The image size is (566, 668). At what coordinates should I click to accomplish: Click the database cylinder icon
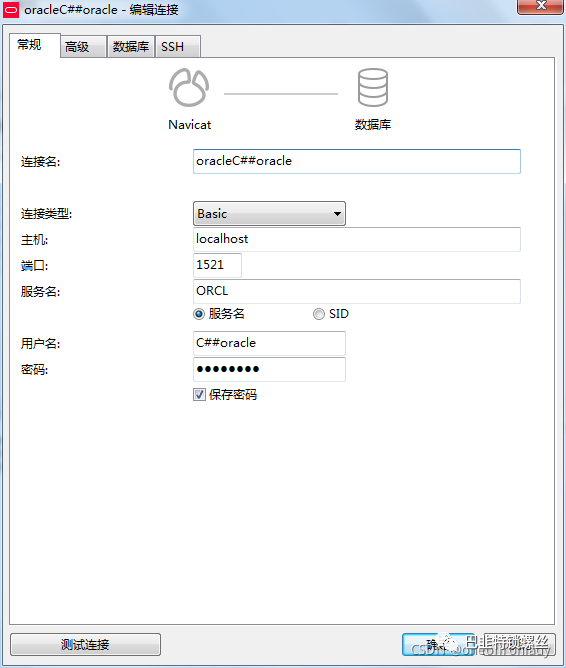(x=373, y=88)
